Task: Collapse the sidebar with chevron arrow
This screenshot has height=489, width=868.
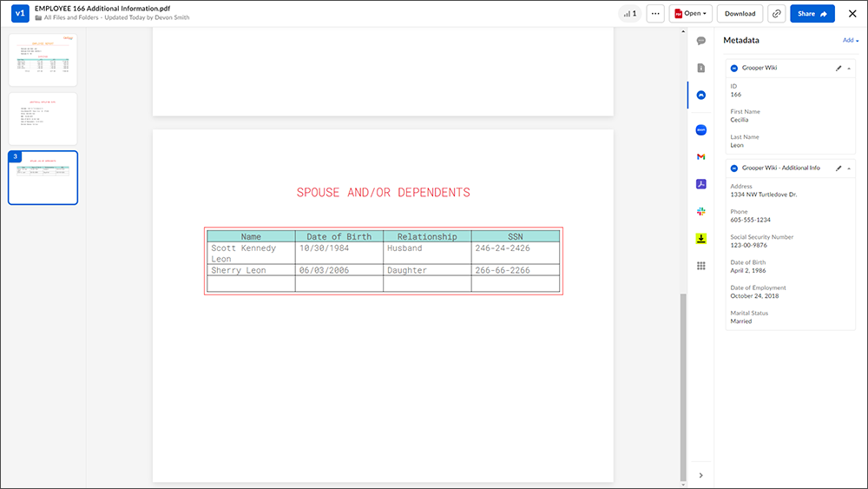Action: coord(700,475)
